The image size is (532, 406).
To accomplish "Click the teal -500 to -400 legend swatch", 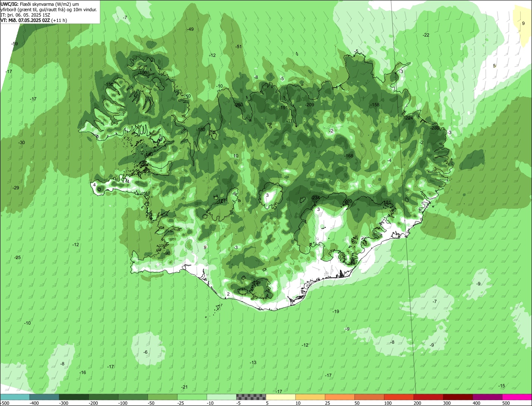I will 15,397.
